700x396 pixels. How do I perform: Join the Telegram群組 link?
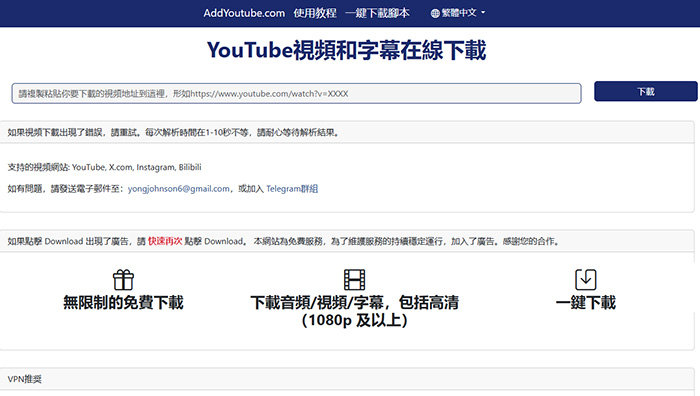(292, 189)
